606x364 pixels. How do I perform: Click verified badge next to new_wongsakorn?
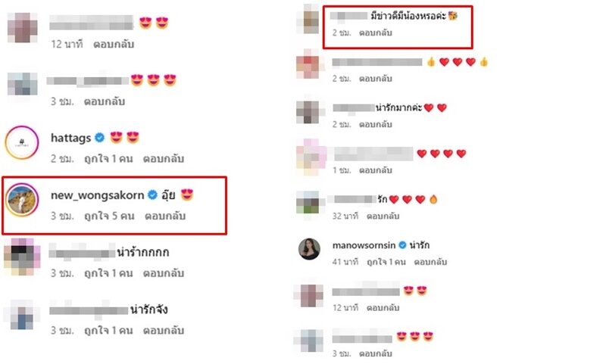click(x=153, y=195)
